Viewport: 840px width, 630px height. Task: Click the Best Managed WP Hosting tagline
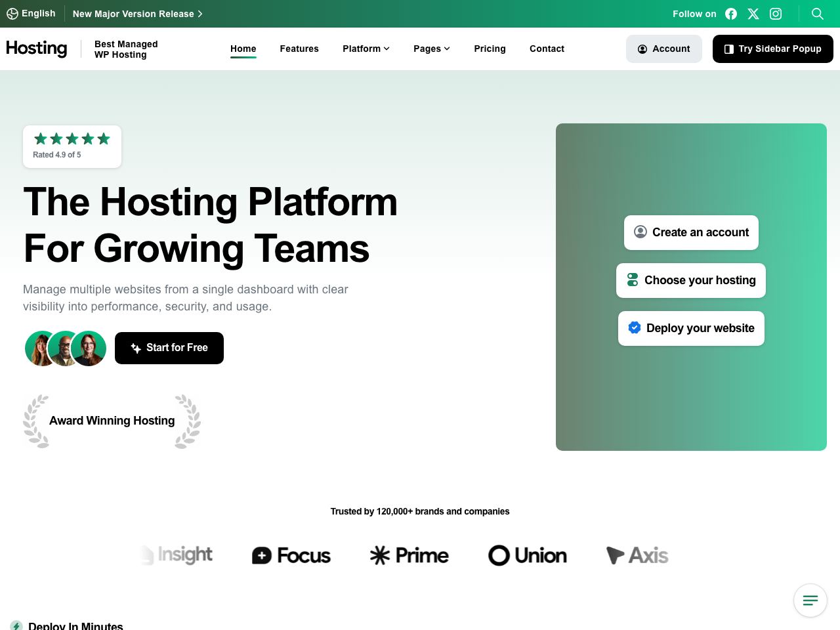coord(126,49)
